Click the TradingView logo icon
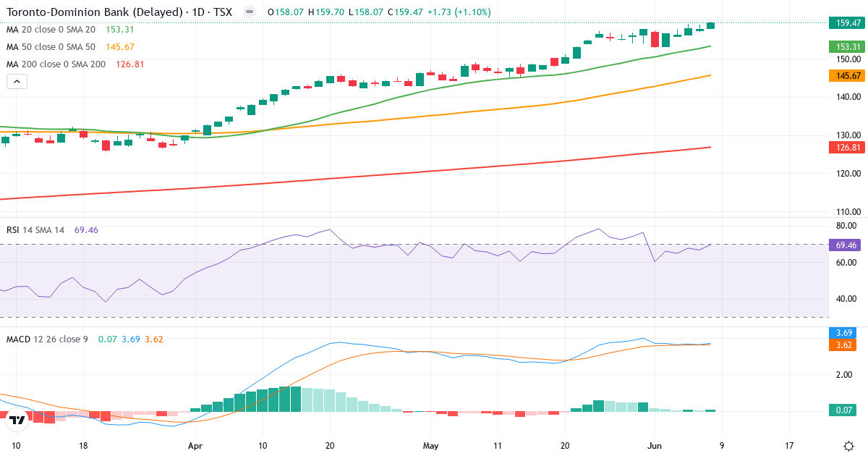This screenshot has height=456, width=868. (x=17, y=420)
